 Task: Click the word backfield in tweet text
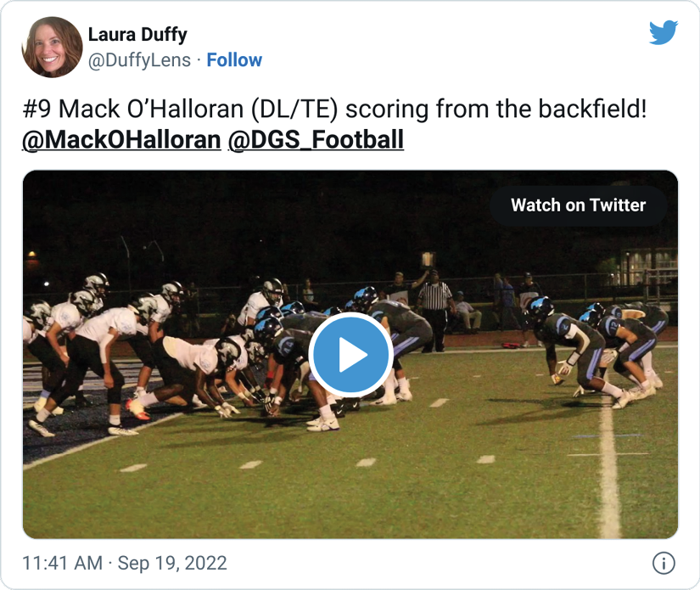pyautogui.click(x=592, y=109)
